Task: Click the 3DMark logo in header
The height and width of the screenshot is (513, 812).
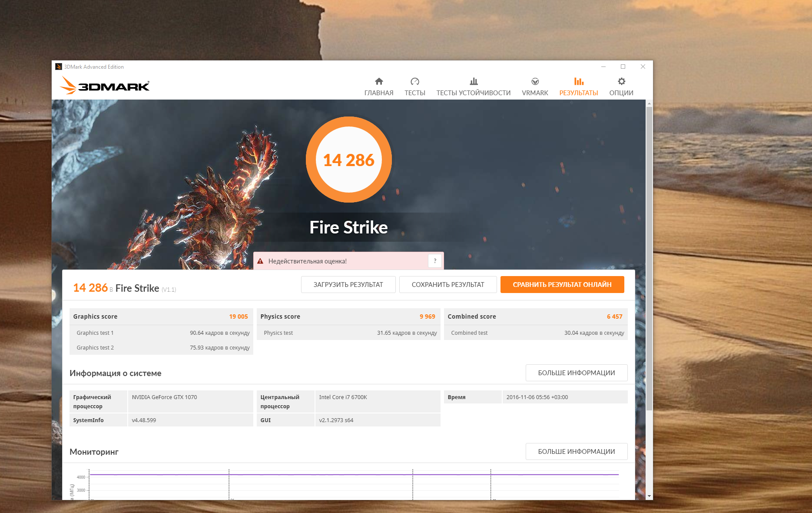Action: (105, 86)
